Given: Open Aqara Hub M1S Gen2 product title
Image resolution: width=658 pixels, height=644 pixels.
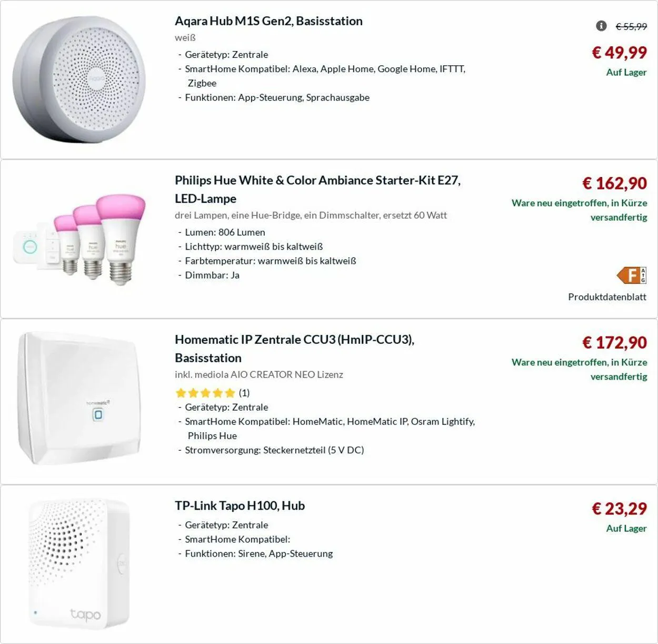Looking at the screenshot, I should [268, 21].
